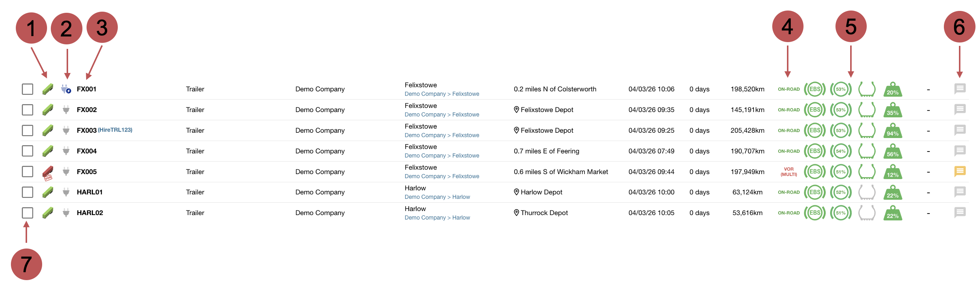Click the 12% load weight icon for FX005
980x285 pixels.
[x=892, y=172]
